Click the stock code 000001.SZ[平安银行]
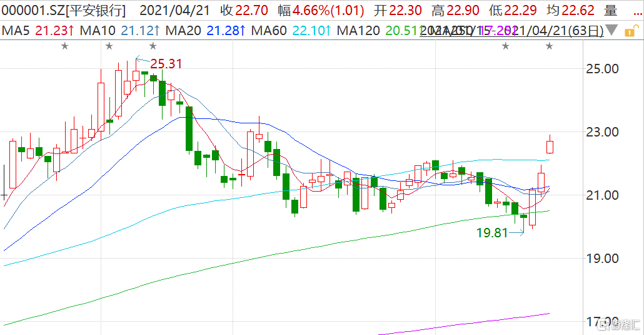The width and height of the screenshot is (644, 335). pos(64,10)
